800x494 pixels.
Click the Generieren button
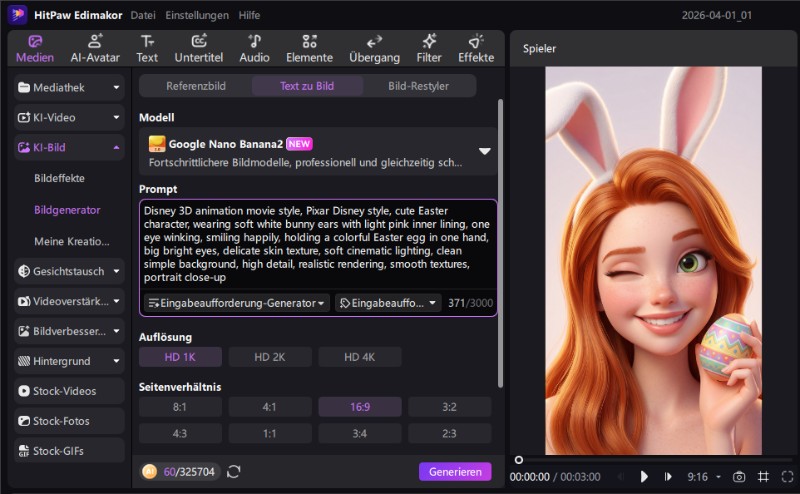(x=454, y=471)
